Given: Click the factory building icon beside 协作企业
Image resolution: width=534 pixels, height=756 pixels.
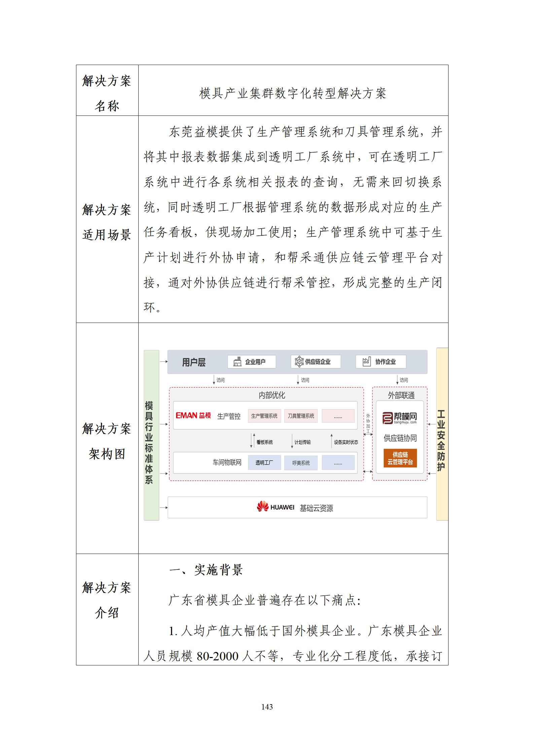Looking at the screenshot, I should click(x=366, y=362).
